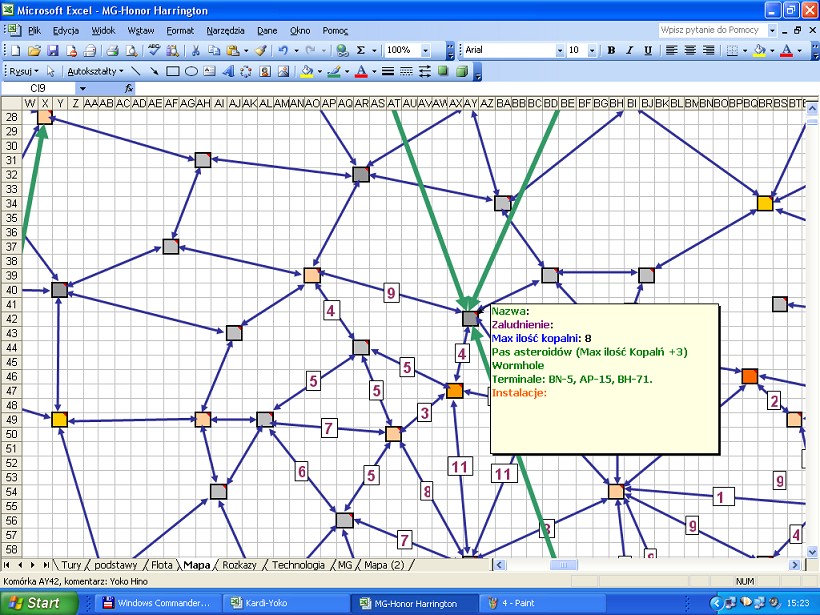The width and height of the screenshot is (820, 615).
Task: Open a file with the folder icon
Action: [34, 50]
